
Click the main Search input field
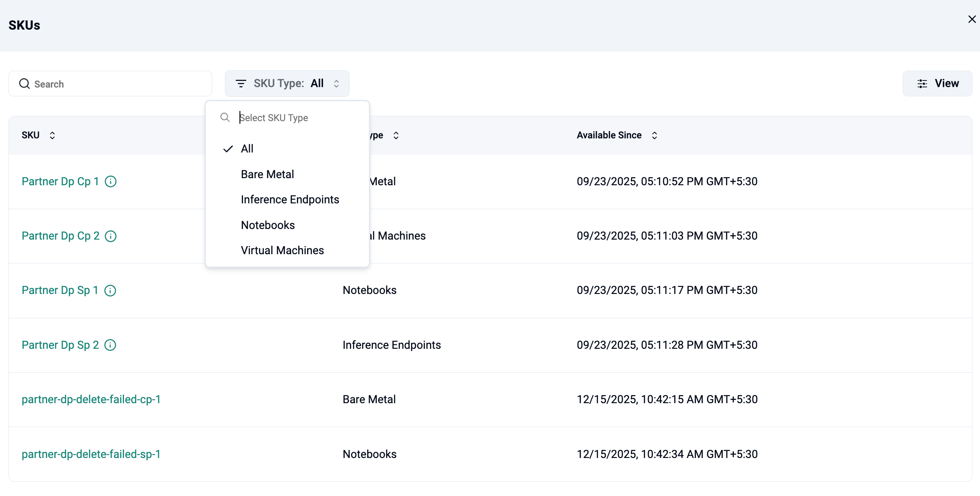click(x=110, y=84)
